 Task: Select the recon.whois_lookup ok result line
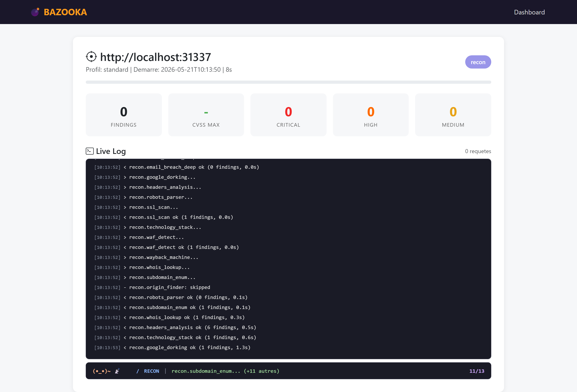pos(169,317)
